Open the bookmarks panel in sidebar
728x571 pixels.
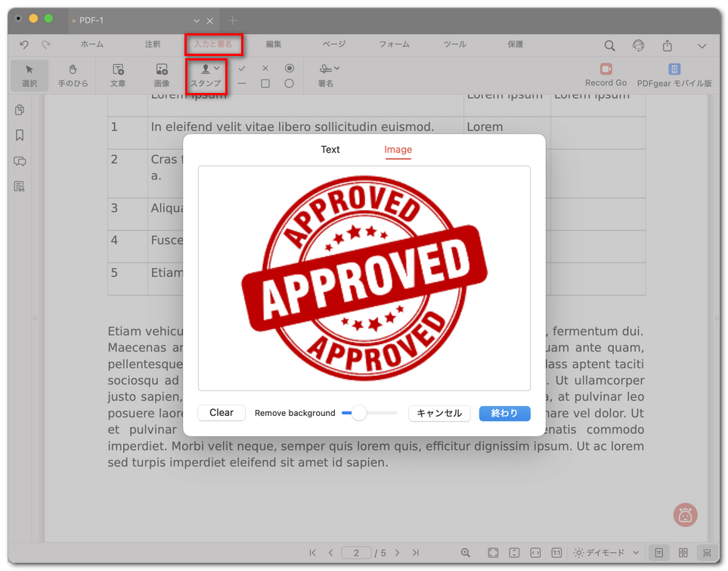(x=20, y=135)
